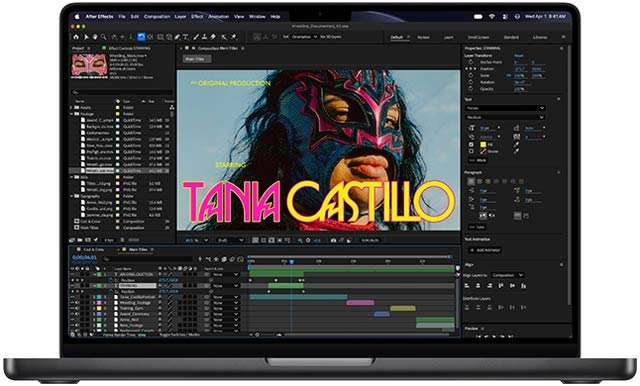Click the blue highlighted active tool in toolbar
Screen dimensions: 640x386
click(141, 37)
